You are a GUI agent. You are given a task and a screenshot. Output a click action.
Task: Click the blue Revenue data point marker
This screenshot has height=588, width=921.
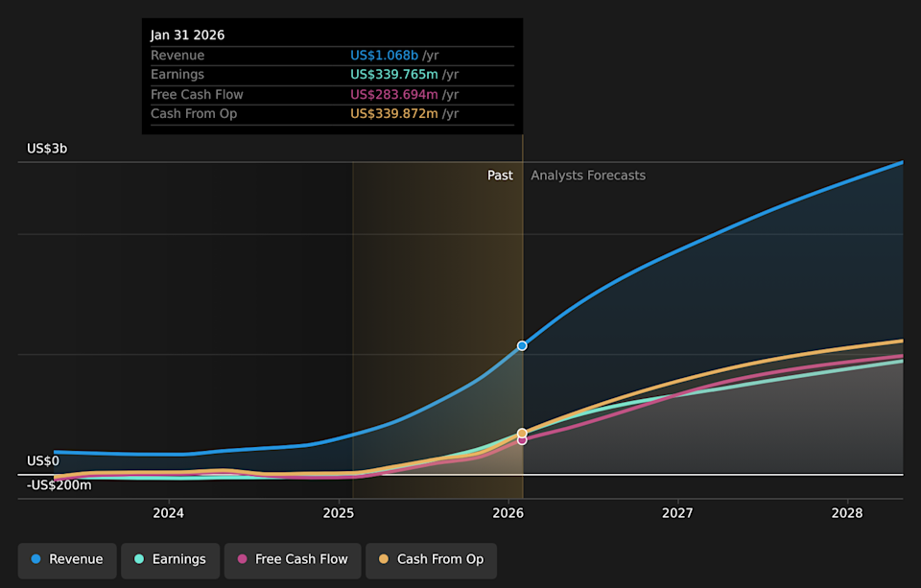point(522,345)
